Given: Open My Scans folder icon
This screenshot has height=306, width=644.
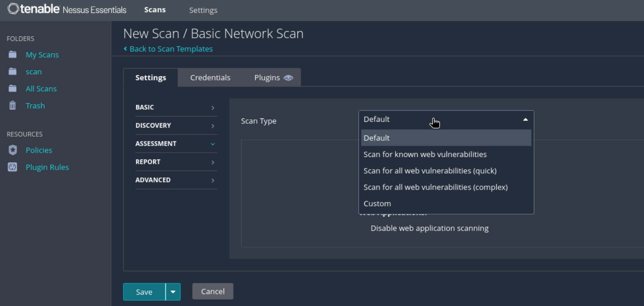Looking at the screenshot, I should tap(13, 54).
